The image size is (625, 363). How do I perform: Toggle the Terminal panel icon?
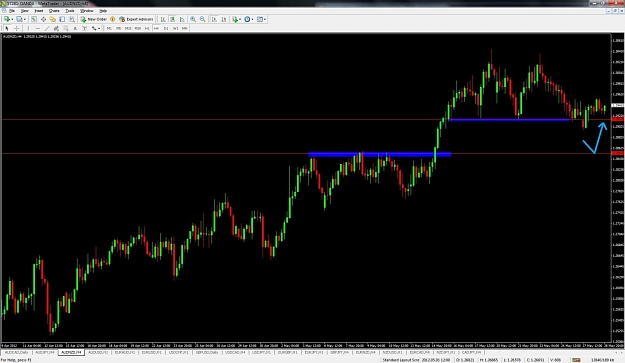(x=62, y=19)
